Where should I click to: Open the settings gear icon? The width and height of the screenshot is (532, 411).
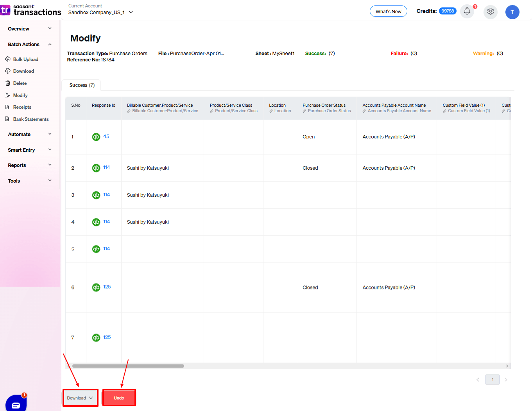coord(490,12)
